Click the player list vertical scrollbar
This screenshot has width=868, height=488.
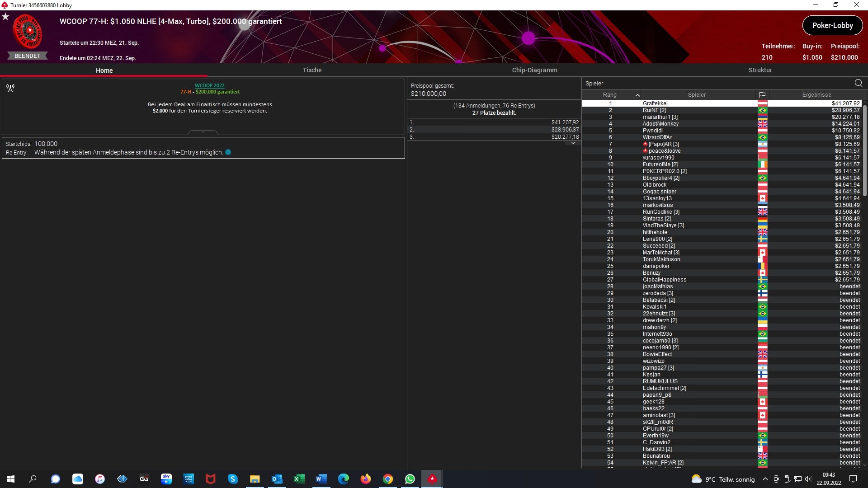[x=865, y=151]
